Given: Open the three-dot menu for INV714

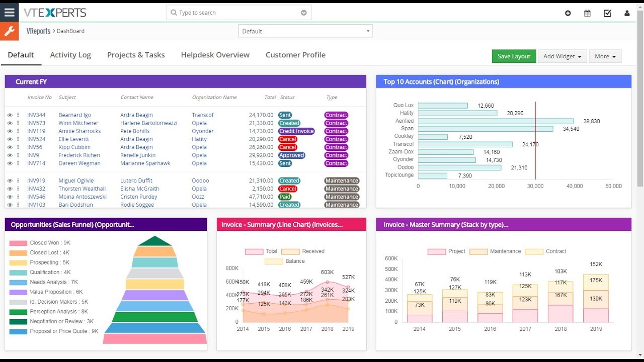Looking at the screenshot, I should click(18, 163).
